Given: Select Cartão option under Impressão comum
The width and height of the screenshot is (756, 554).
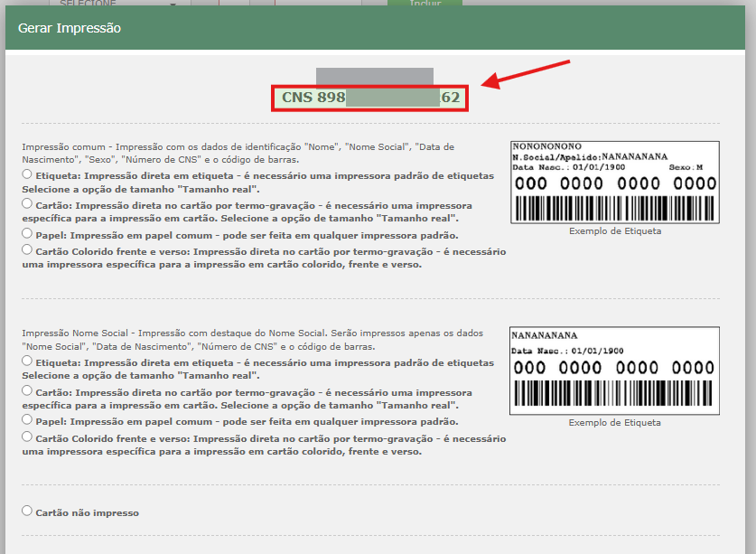Looking at the screenshot, I should [x=27, y=203].
